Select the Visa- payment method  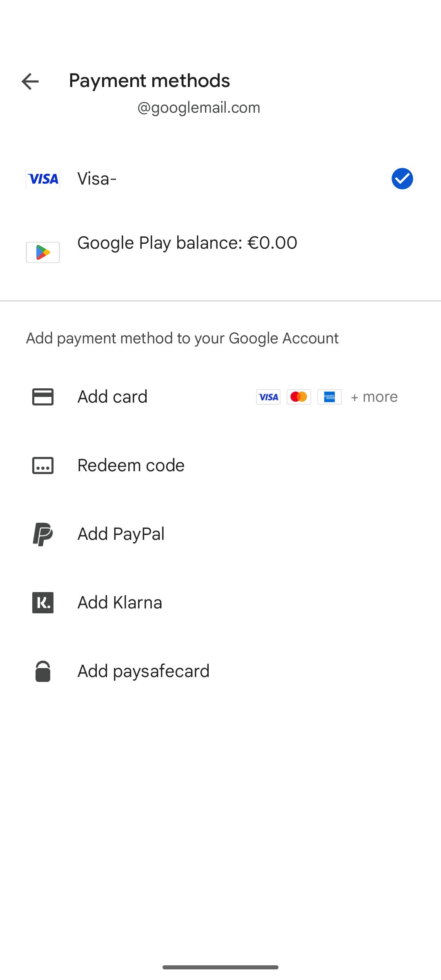click(97, 179)
